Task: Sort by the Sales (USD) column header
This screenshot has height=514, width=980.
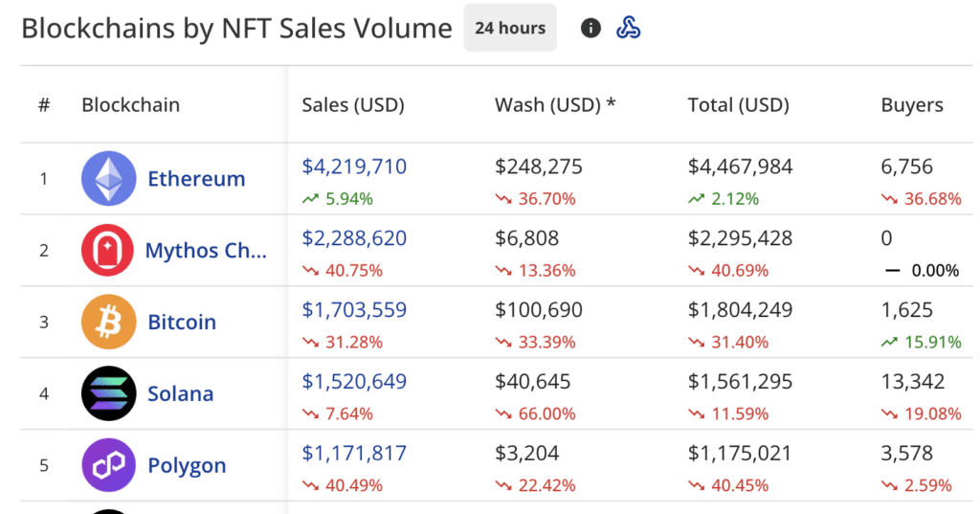Action: tap(353, 105)
